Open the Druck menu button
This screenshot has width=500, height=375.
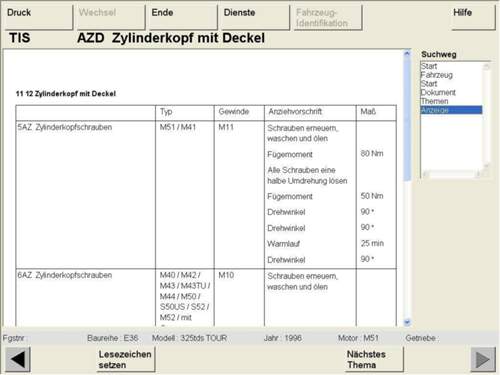coord(39,17)
